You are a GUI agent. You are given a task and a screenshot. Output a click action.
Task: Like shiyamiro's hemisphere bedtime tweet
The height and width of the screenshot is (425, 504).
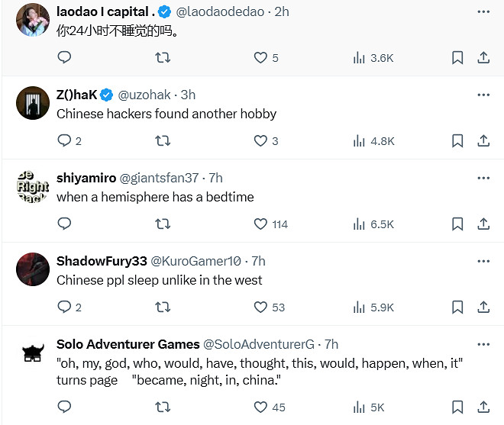tap(260, 224)
